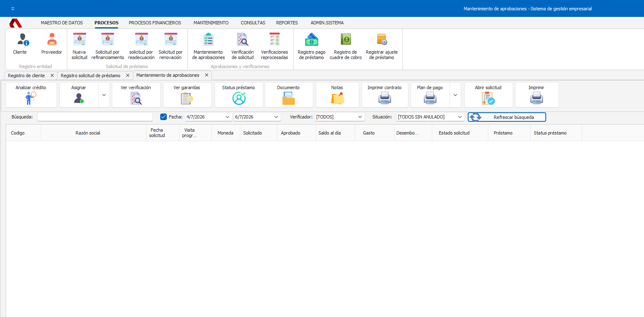Click the Asignar toolbar button
644x317 pixels.
click(79, 95)
